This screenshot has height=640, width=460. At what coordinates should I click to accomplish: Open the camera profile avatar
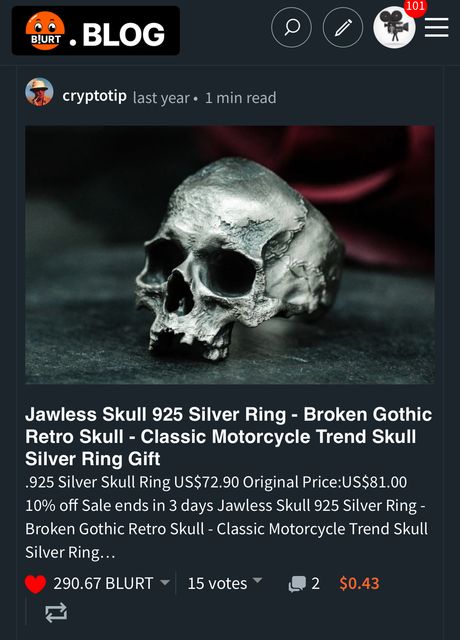pos(394,28)
